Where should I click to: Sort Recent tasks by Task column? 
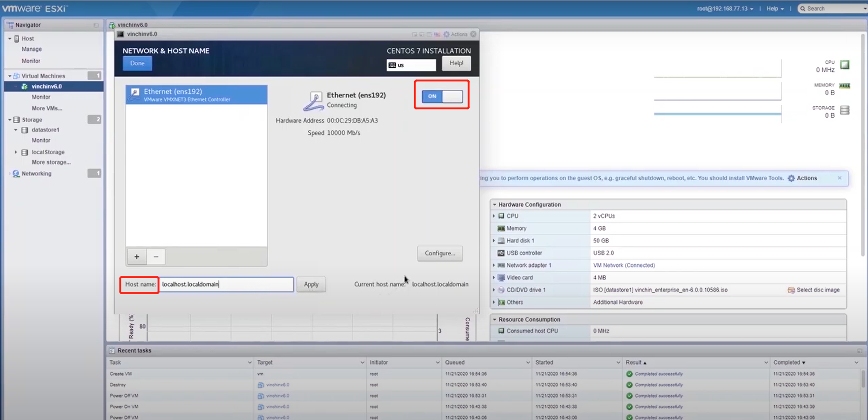[115, 363]
